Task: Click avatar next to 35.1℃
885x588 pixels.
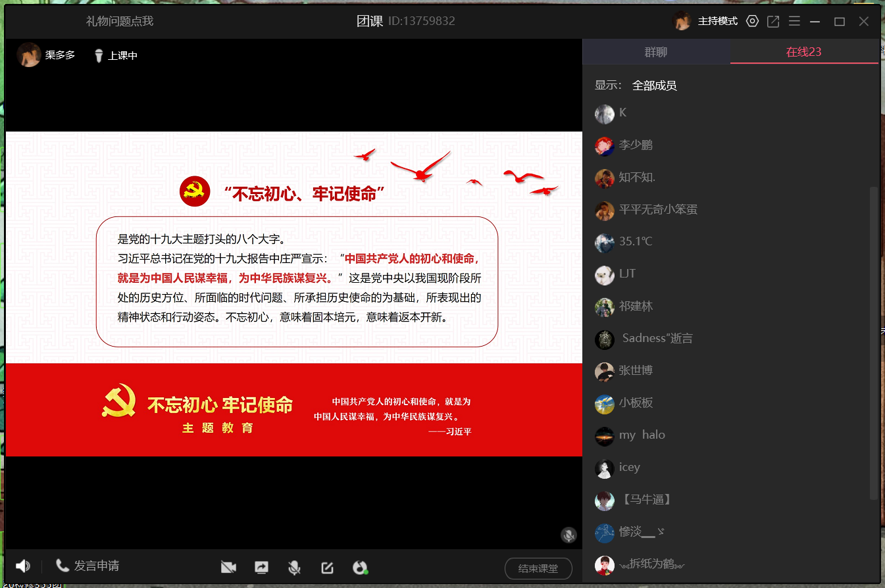Action: [605, 243]
